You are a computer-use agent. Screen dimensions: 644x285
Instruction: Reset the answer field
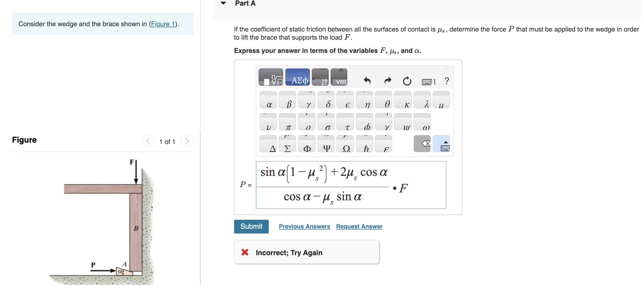(x=407, y=81)
